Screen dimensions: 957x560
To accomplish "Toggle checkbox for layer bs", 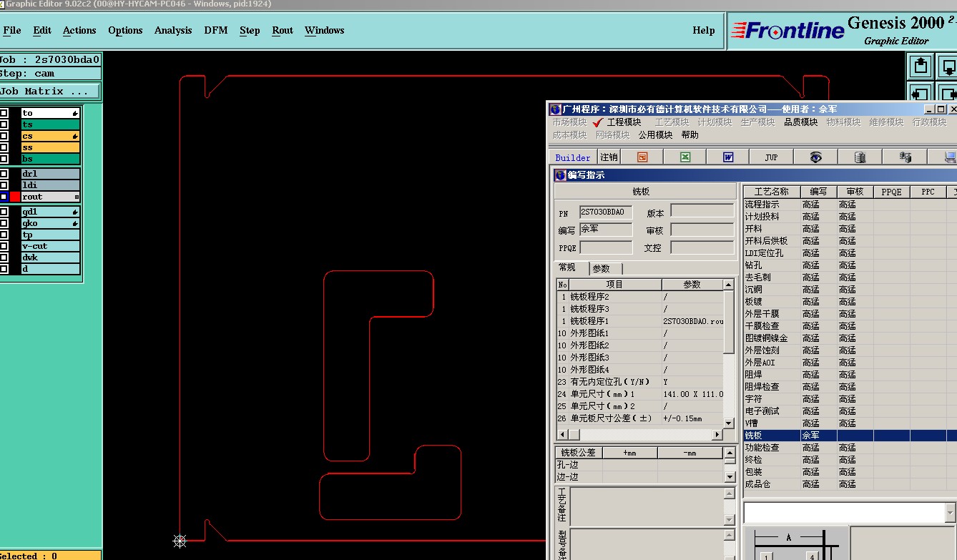I will pyautogui.click(x=4, y=159).
